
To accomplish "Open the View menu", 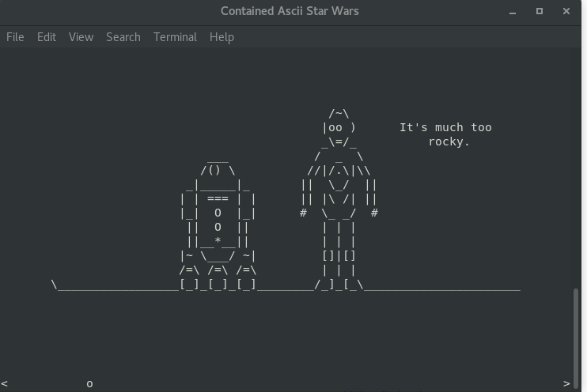I will coord(81,37).
